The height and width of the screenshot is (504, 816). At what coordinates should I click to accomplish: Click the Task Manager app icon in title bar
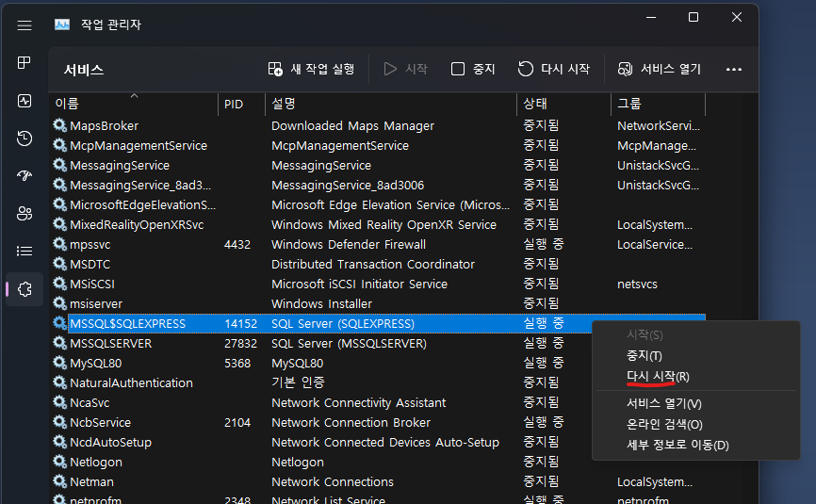click(62, 24)
